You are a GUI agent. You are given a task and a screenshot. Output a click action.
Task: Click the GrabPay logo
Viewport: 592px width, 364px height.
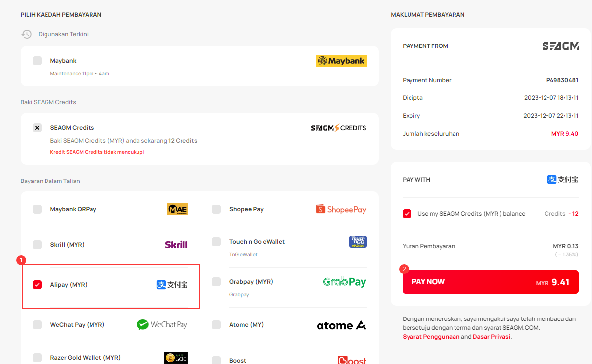tap(345, 282)
